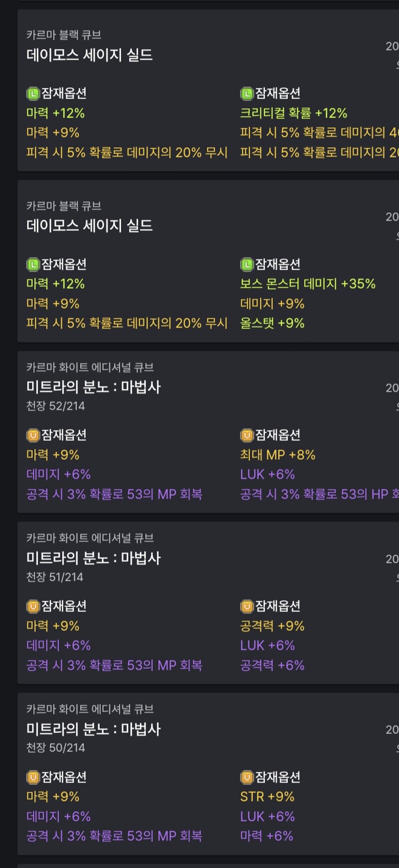399x868 pixels.
Task: Select the 공격력 +6% option line
Action: point(272,665)
